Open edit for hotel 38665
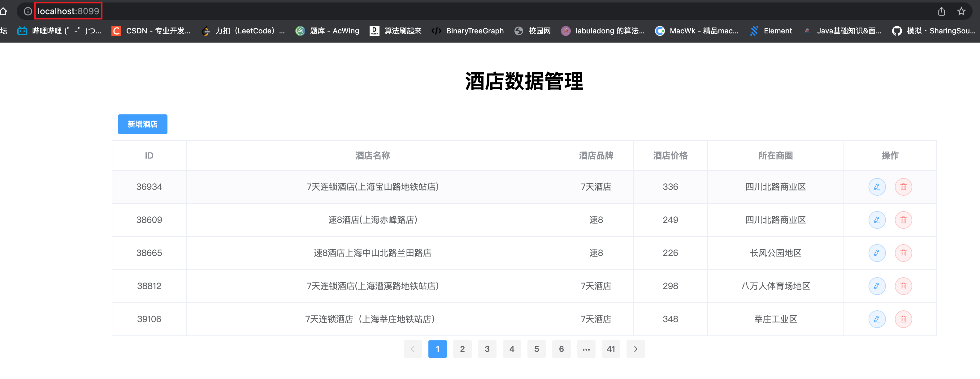 coord(877,253)
